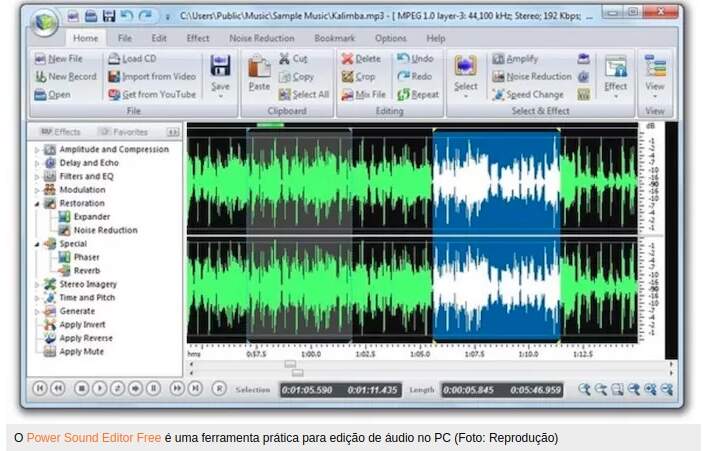Click the Cut scissors icon

(x=285, y=59)
